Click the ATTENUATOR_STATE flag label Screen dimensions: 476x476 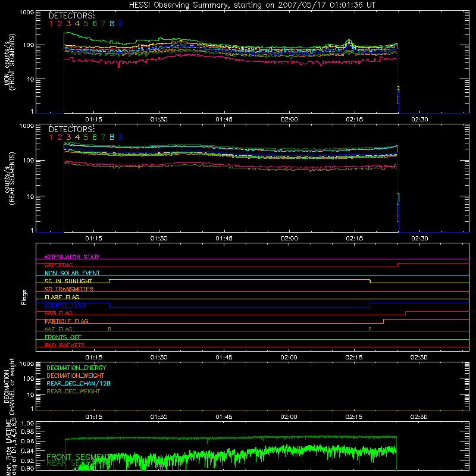[x=72, y=257]
